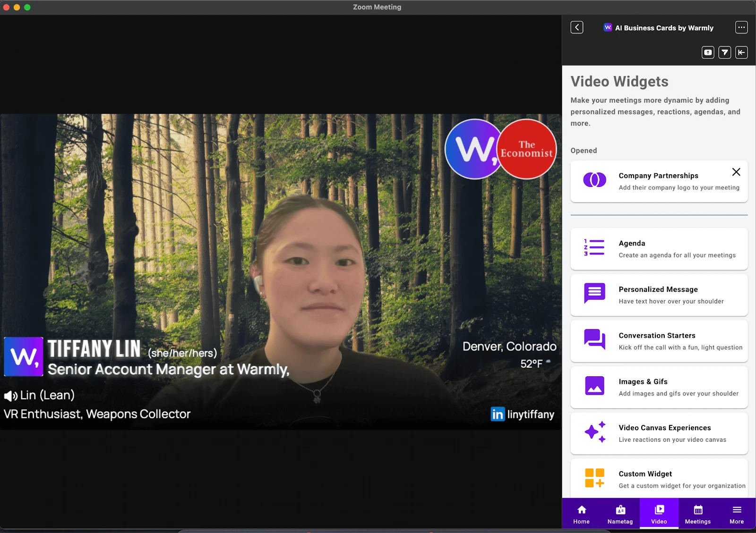
Task: Click the (she/her/hers) pronouns text
Action: (x=182, y=353)
